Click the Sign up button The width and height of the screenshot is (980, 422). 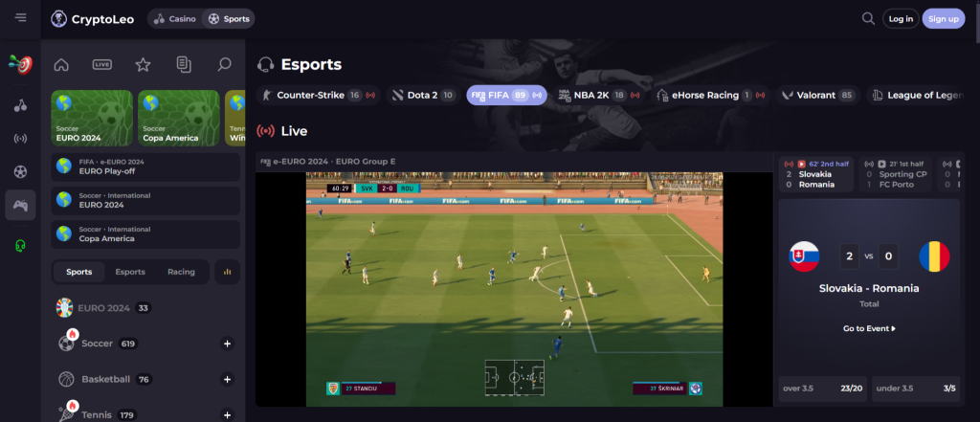943,19
